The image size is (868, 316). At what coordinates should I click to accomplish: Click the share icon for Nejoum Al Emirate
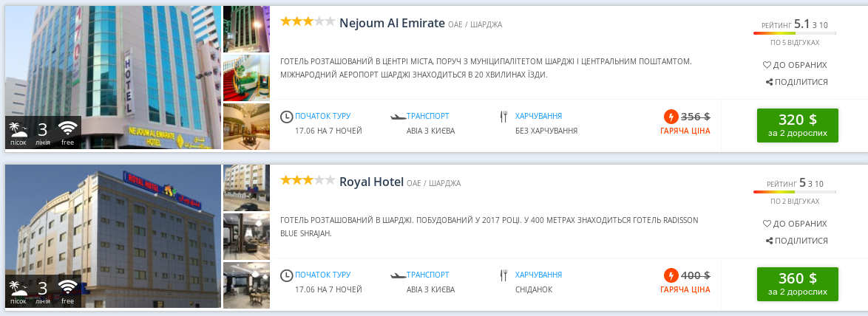[769, 82]
